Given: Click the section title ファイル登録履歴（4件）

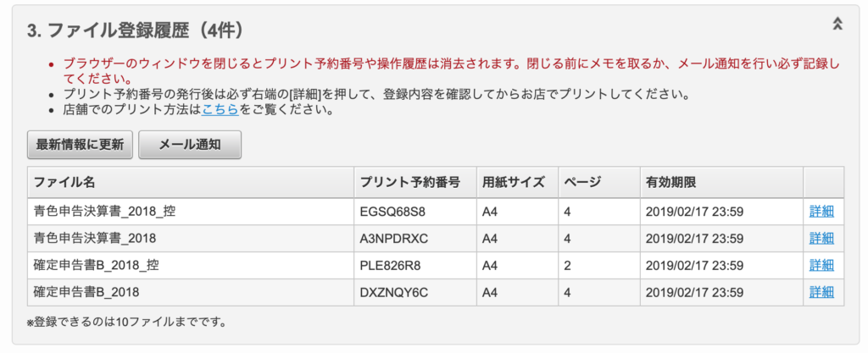Looking at the screenshot, I should pyautogui.click(x=136, y=30).
